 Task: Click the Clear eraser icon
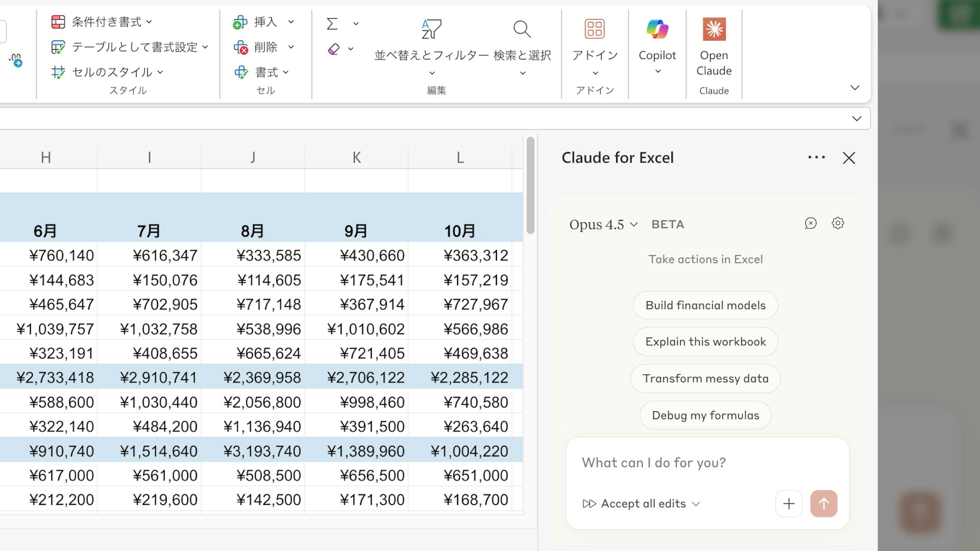point(334,49)
